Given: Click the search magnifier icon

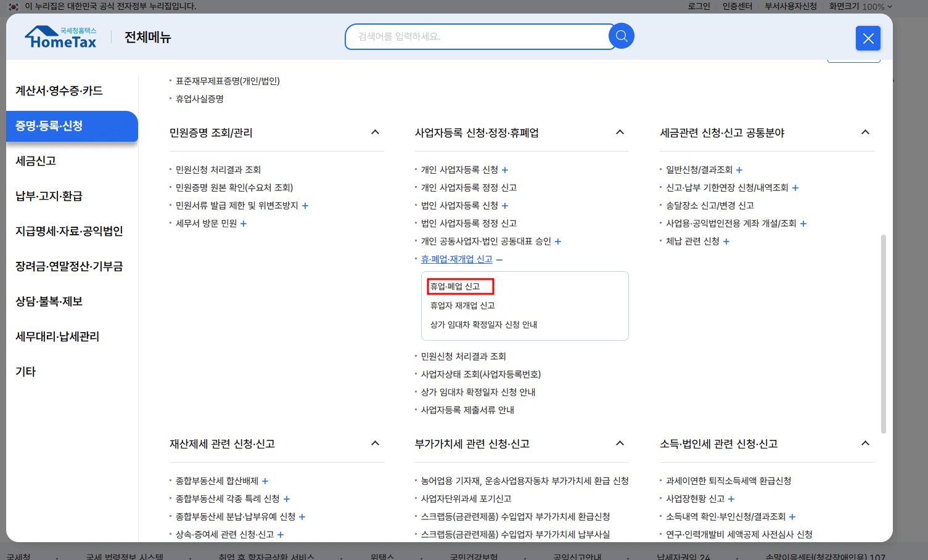Looking at the screenshot, I should coord(621,36).
